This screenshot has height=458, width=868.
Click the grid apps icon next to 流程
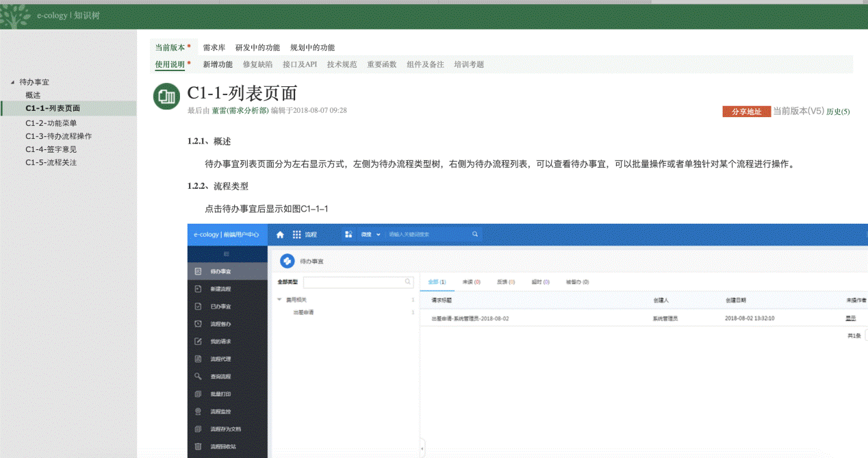point(296,234)
